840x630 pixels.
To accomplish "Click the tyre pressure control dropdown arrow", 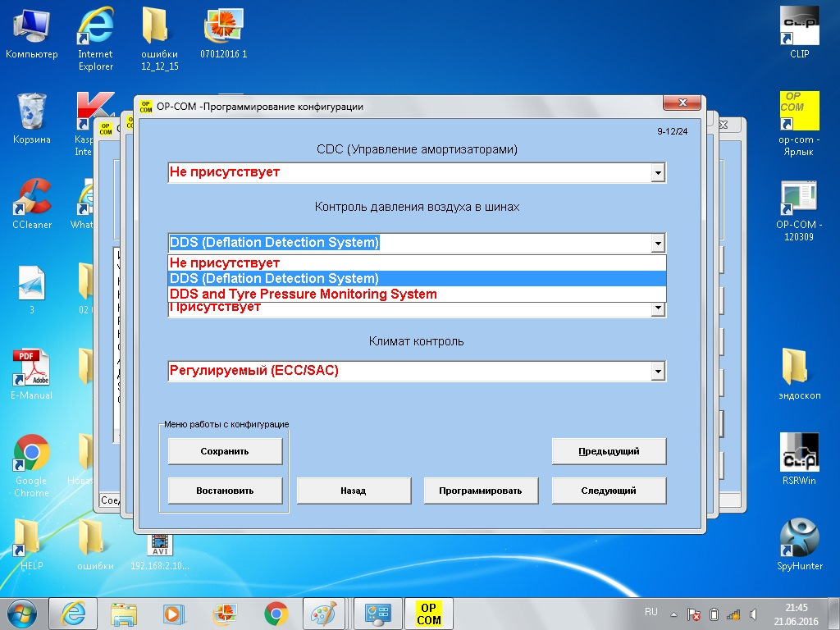I will click(x=658, y=243).
